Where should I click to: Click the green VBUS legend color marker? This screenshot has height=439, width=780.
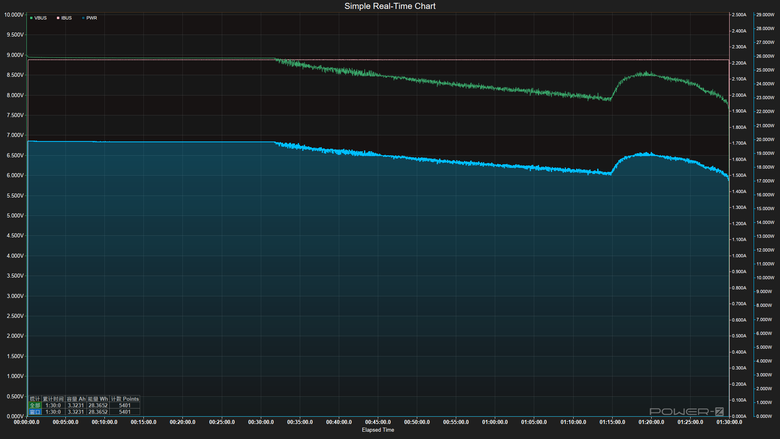tap(31, 18)
